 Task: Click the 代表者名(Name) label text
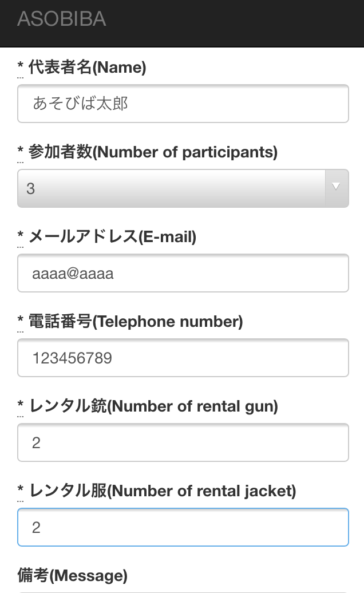[87, 68]
